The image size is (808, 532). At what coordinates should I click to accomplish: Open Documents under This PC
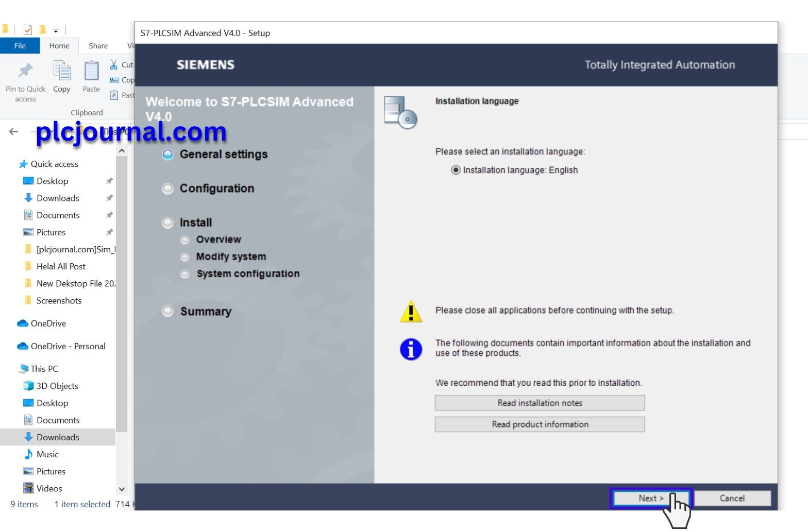tap(52, 420)
